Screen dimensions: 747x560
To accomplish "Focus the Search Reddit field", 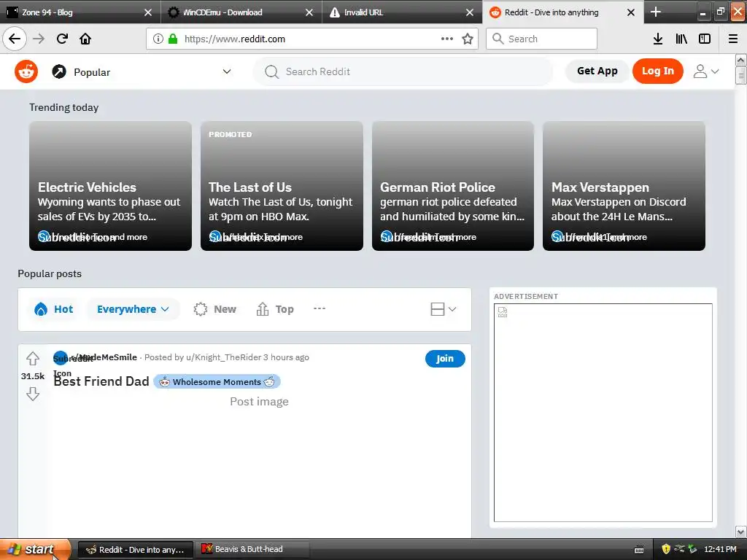I will pos(403,71).
